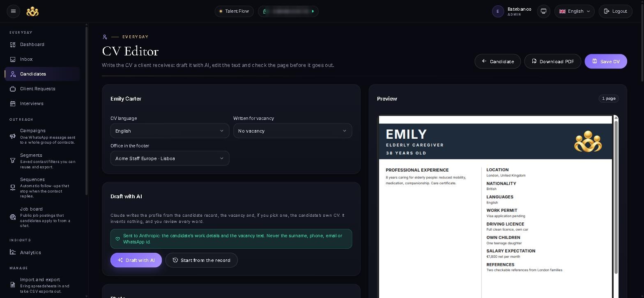Go to Dashboard in sidebar
This screenshot has width=644, height=298.
[42, 44]
